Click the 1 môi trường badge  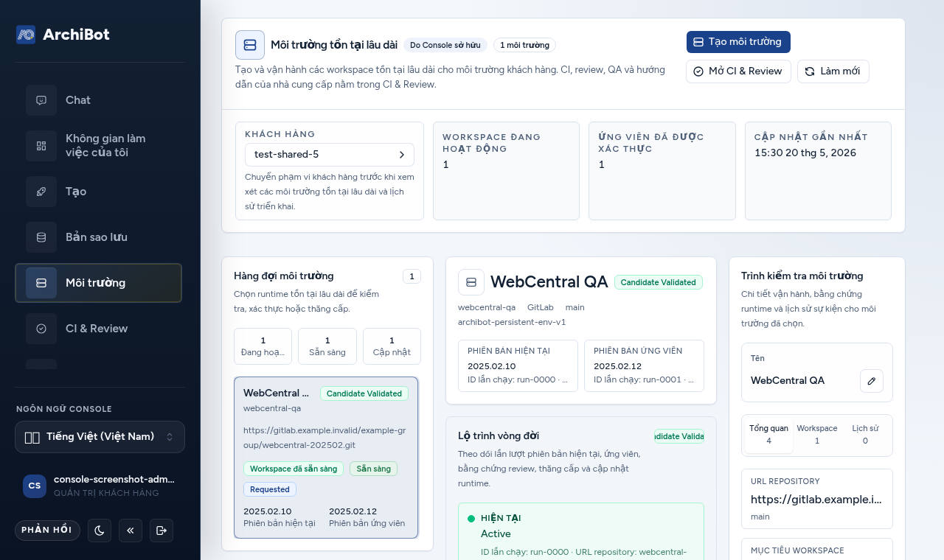pyautogui.click(x=524, y=45)
